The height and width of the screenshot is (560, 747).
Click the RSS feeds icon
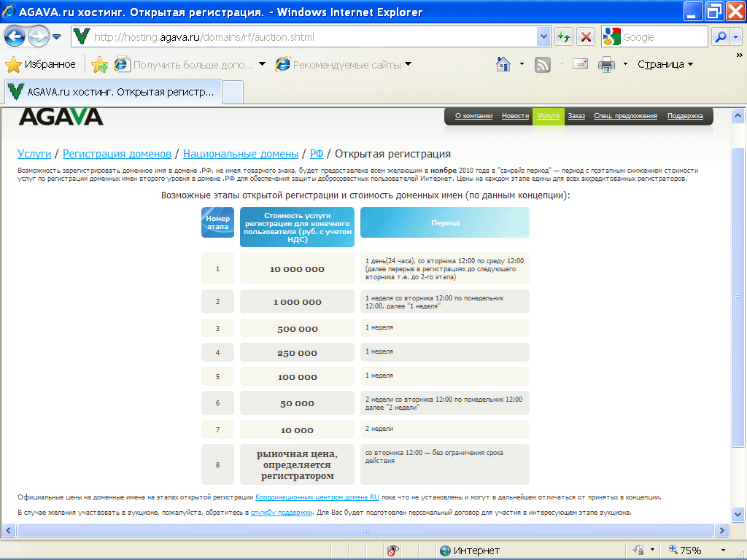[x=543, y=64]
